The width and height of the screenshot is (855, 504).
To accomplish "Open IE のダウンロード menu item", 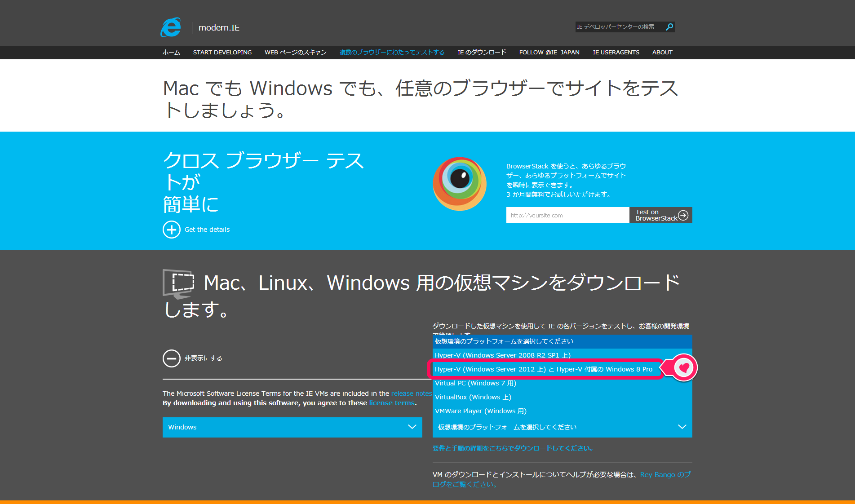I will pyautogui.click(x=482, y=53).
